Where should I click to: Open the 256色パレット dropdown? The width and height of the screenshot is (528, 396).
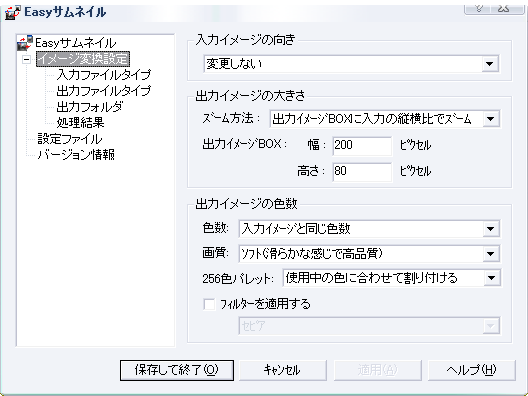pos(392,278)
